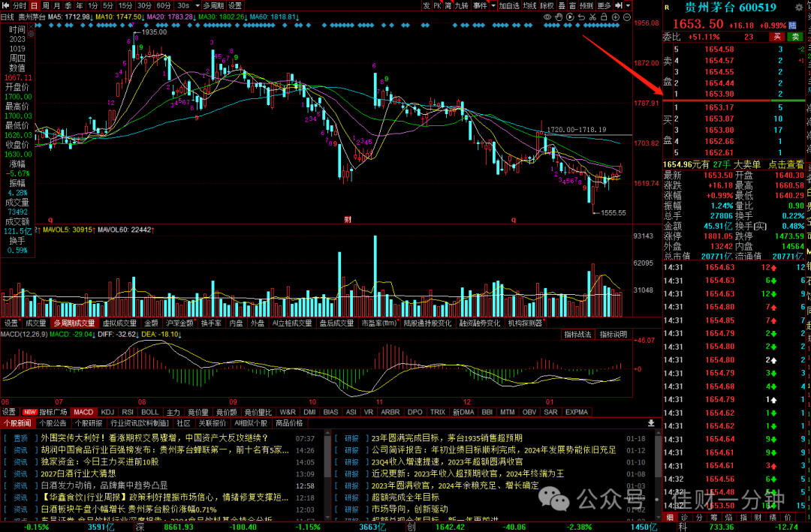Switch lower indicator to BOLL
The width and height of the screenshot is (811, 532).
tap(150, 412)
